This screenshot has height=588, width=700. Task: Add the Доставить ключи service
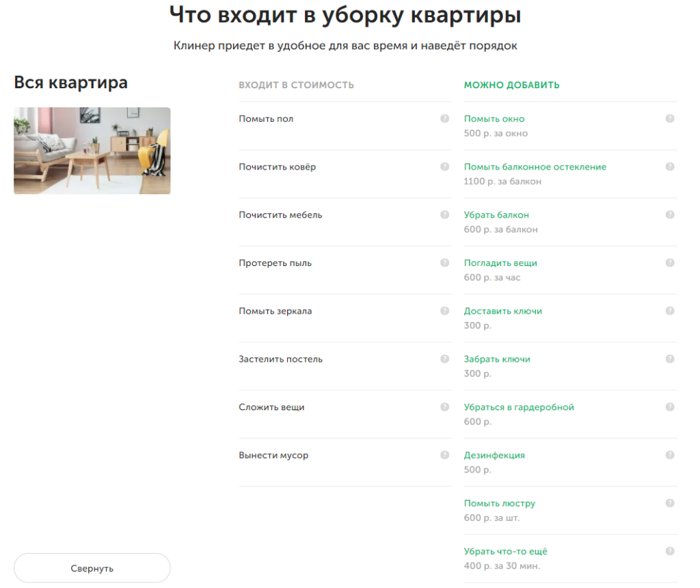coord(502,311)
